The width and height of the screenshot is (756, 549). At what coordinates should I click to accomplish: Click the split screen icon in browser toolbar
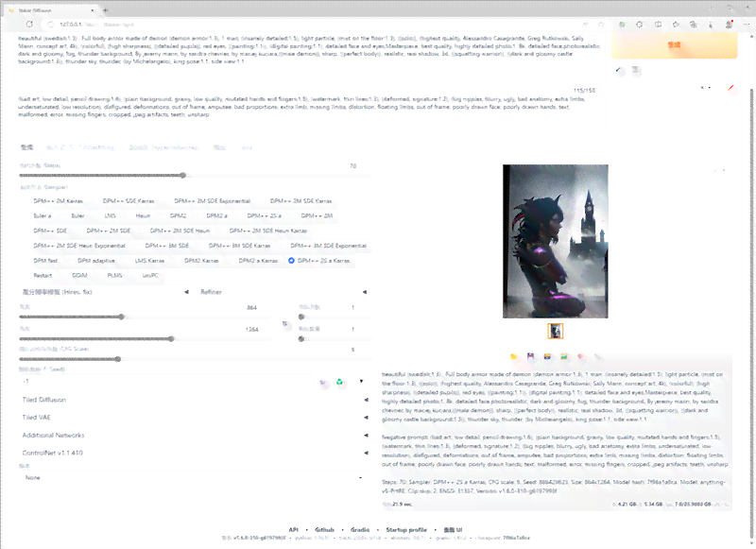(x=658, y=25)
